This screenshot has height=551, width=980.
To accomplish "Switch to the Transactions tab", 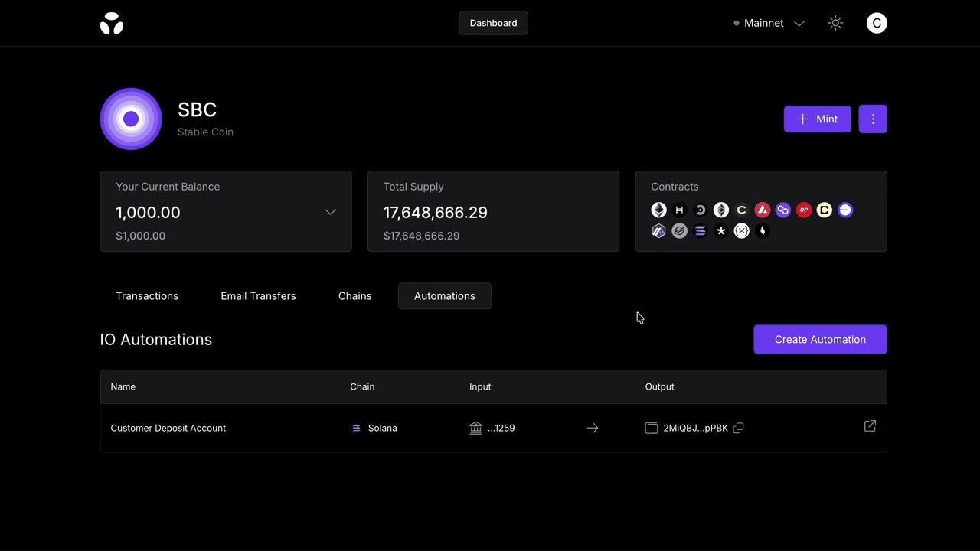I will click(x=147, y=296).
